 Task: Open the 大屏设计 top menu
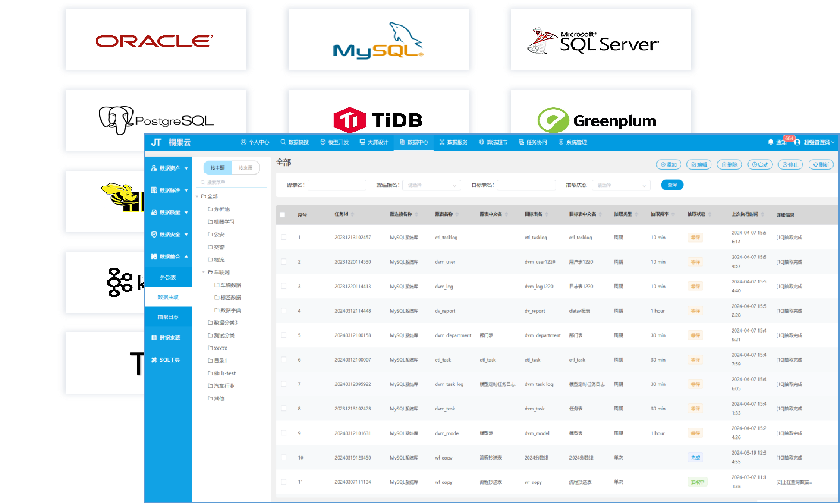(374, 142)
